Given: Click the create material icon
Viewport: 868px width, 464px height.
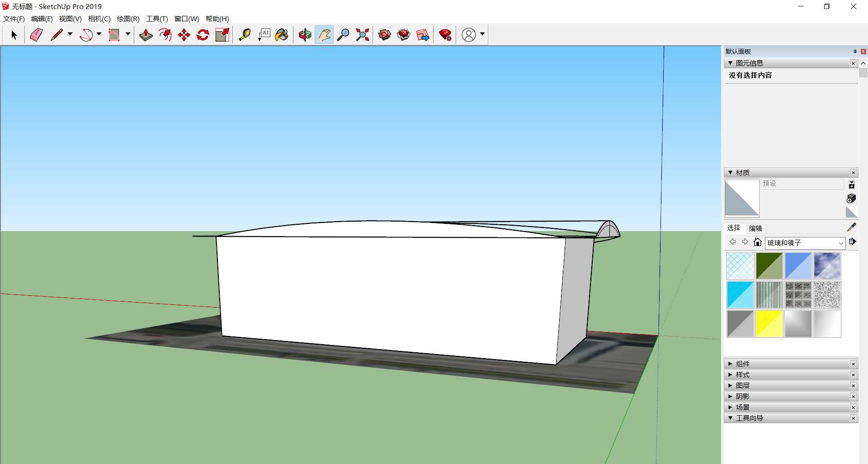Looking at the screenshot, I should 851,198.
